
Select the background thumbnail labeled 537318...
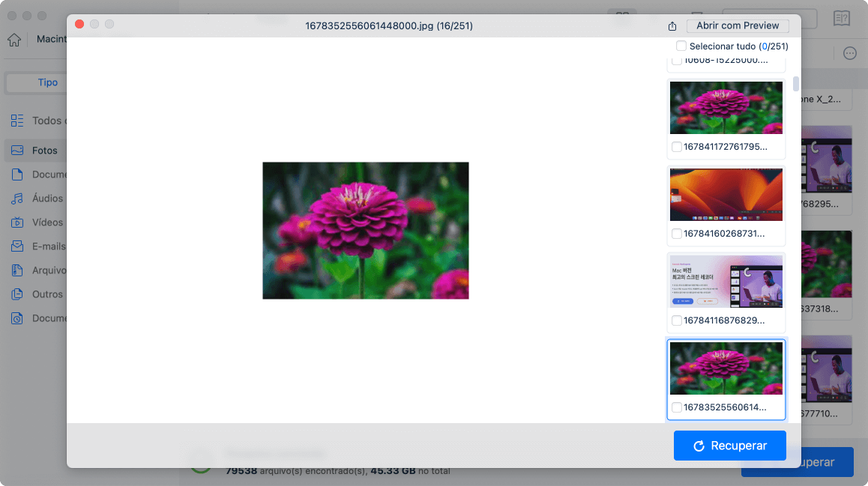coord(827,264)
